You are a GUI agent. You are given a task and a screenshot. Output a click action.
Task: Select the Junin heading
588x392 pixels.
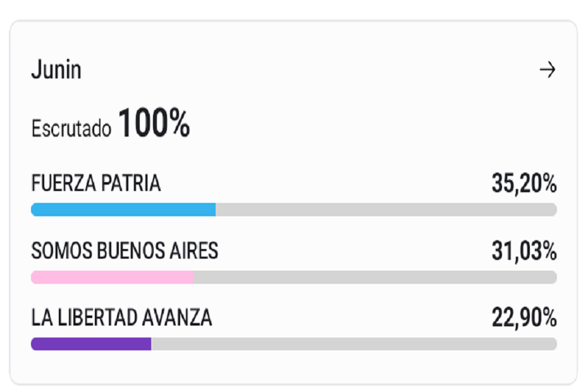coord(56,70)
